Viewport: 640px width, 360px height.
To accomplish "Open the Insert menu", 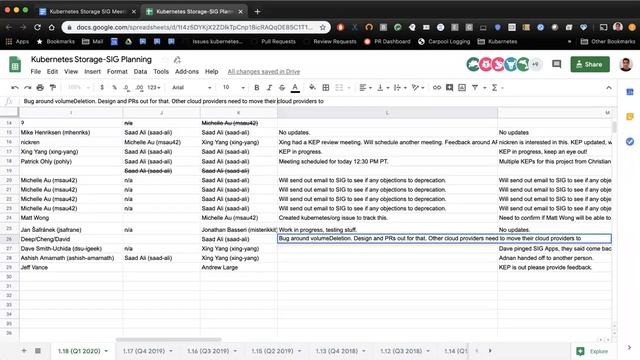I will point(92,71).
